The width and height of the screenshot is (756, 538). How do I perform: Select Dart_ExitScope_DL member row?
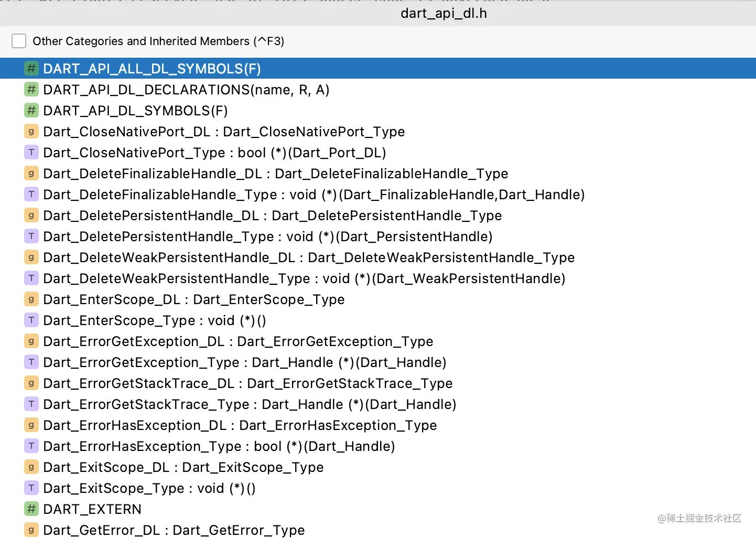[x=378, y=467]
